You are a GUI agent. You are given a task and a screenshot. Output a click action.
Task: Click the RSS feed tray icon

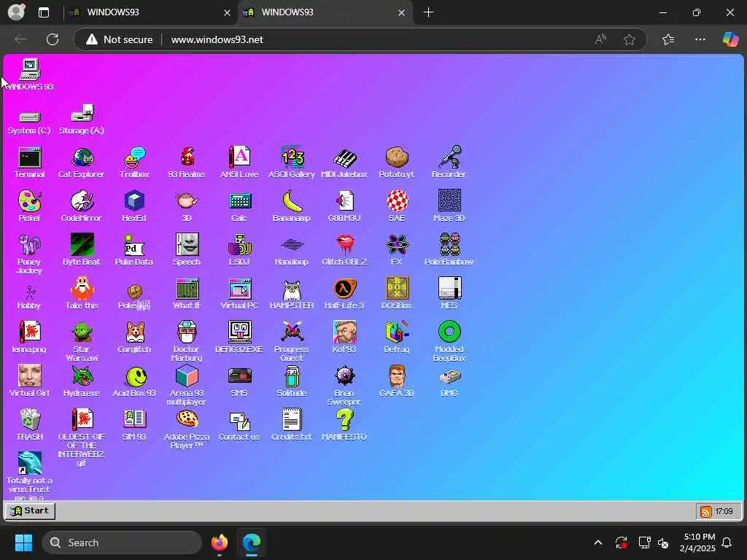705,511
